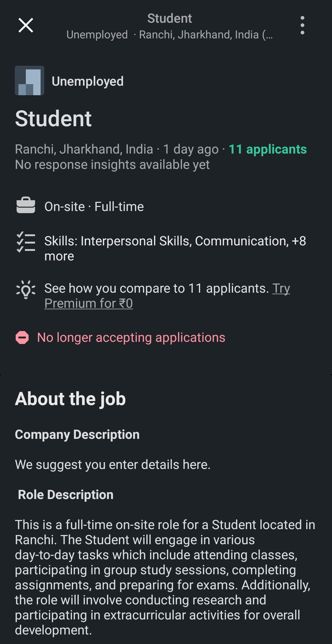Open the Try Premium for ₹0 link
Viewport: 332px width, 644px height.
89,303
